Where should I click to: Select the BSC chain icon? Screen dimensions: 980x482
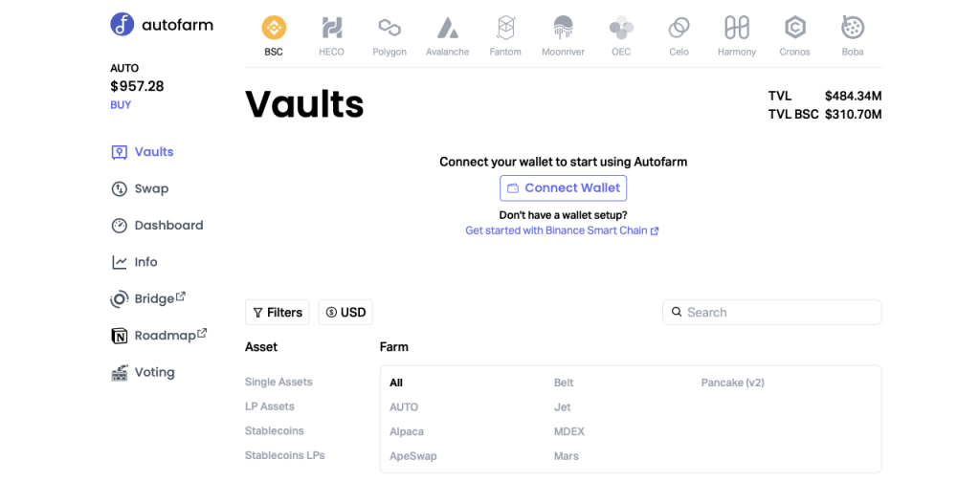coord(274,28)
